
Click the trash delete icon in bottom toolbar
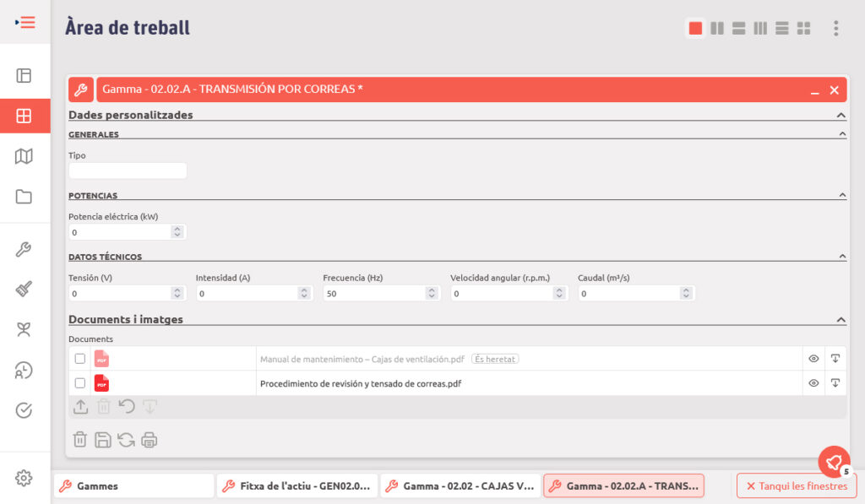[x=79, y=440]
